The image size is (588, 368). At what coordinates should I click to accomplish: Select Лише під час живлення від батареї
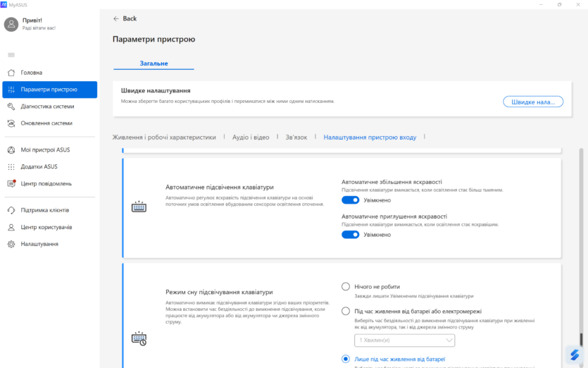click(x=346, y=359)
